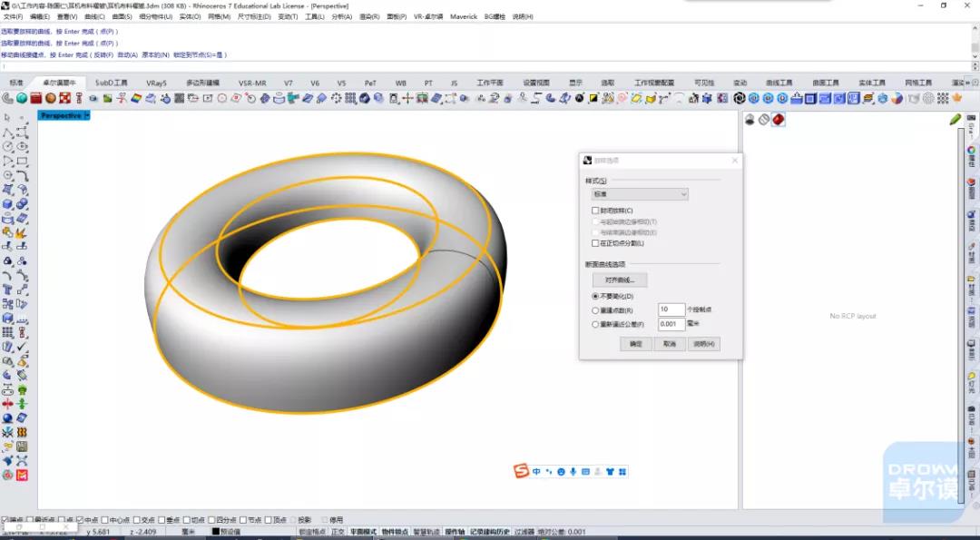Screen dimensions: 980x540
Task: Toggle the 中点 midpoint osnap checkbox
Action: (80, 520)
